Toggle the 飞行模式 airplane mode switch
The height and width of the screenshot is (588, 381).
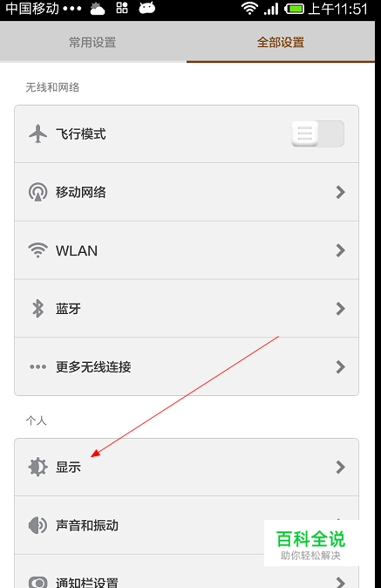click(317, 133)
